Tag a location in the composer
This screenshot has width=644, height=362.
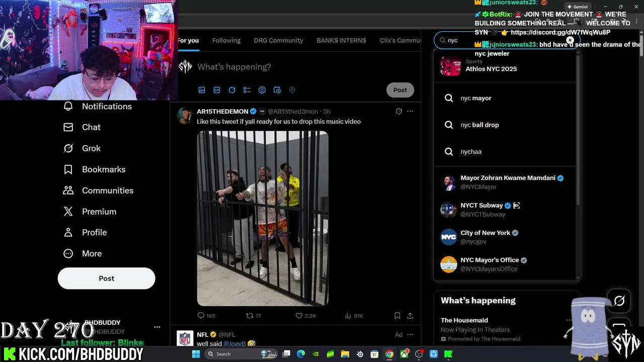click(292, 90)
